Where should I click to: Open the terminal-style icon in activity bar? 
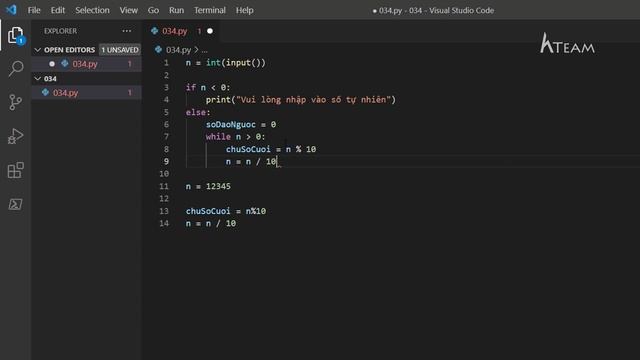(16, 204)
